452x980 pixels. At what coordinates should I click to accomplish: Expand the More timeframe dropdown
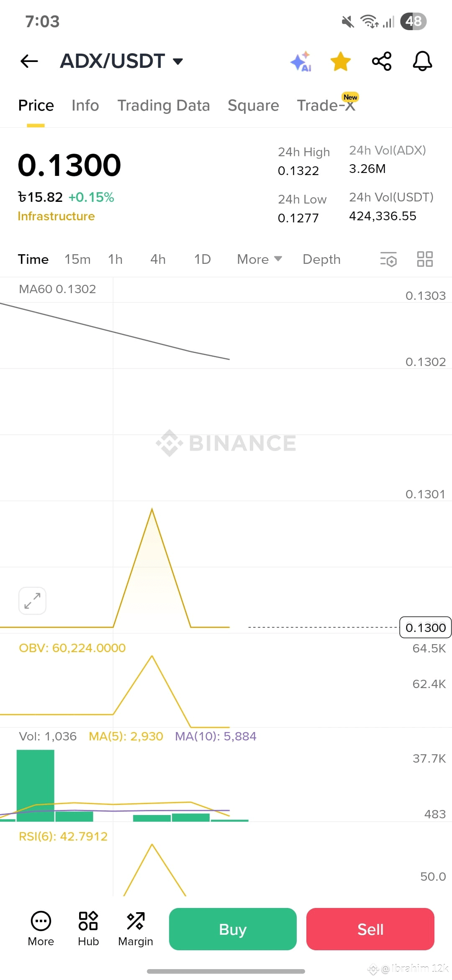coord(259,259)
